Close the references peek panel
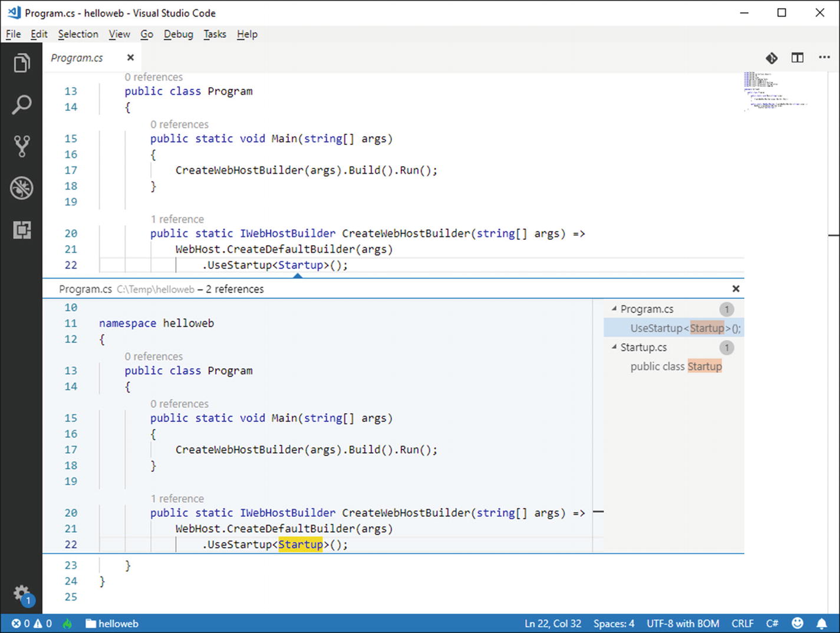Screen dimensions: 840x633 point(736,289)
